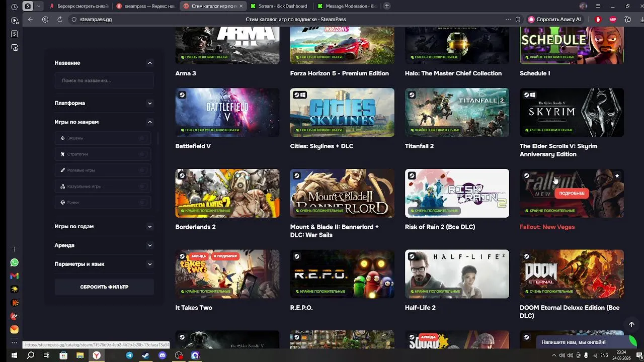Close the Стим каталог игр tab
This screenshot has width=644, height=362.
click(x=241, y=6)
